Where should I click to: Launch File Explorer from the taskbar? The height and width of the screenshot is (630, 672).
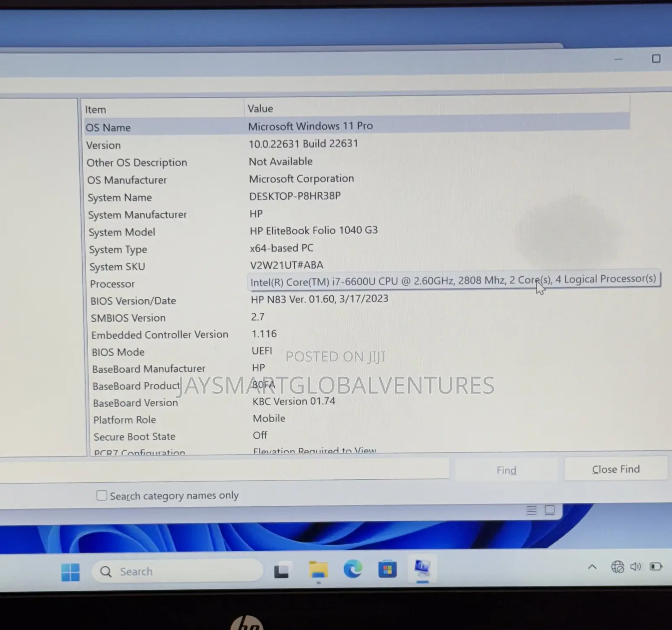pyautogui.click(x=318, y=570)
